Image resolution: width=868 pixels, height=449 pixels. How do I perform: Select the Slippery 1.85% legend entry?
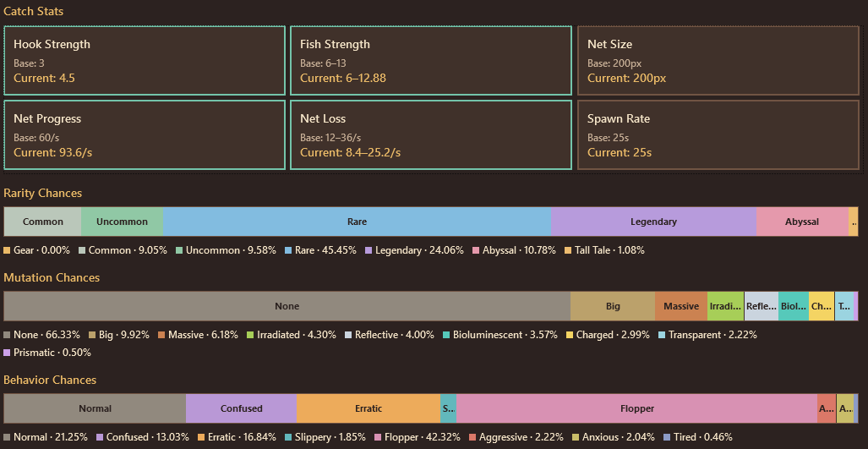coord(325,437)
